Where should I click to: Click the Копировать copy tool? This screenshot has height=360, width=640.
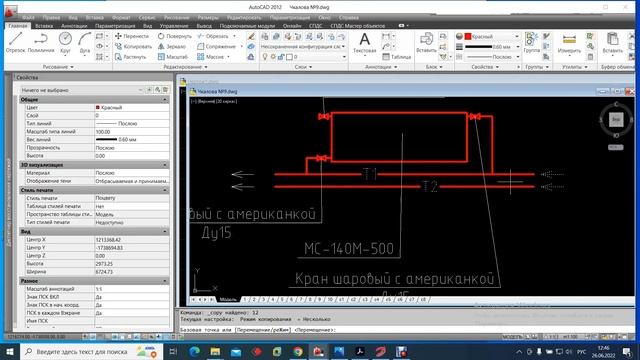pyautogui.click(x=133, y=47)
